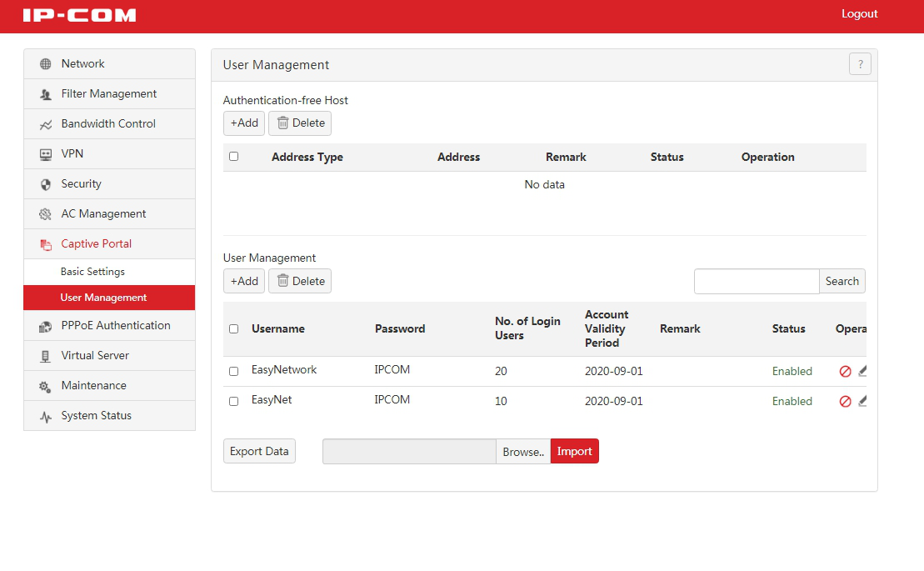Click Export Data button
This screenshot has height=571, width=924.
(259, 451)
